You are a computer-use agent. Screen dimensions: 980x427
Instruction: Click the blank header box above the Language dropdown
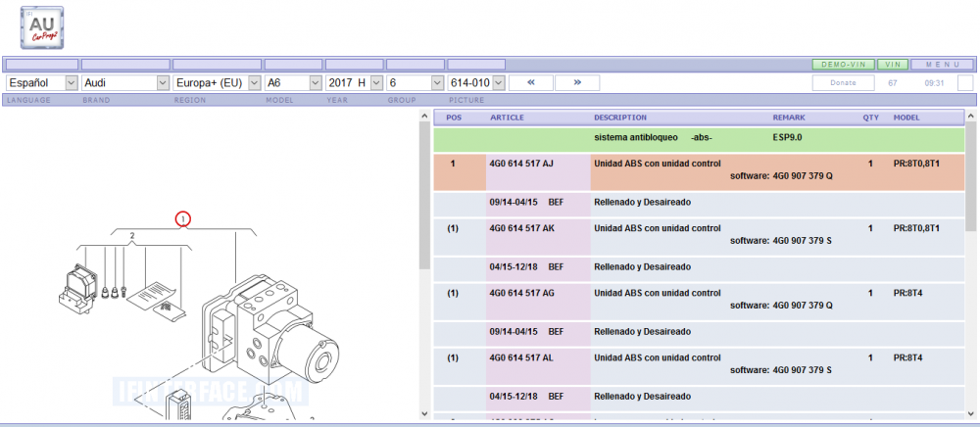tap(42, 65)
